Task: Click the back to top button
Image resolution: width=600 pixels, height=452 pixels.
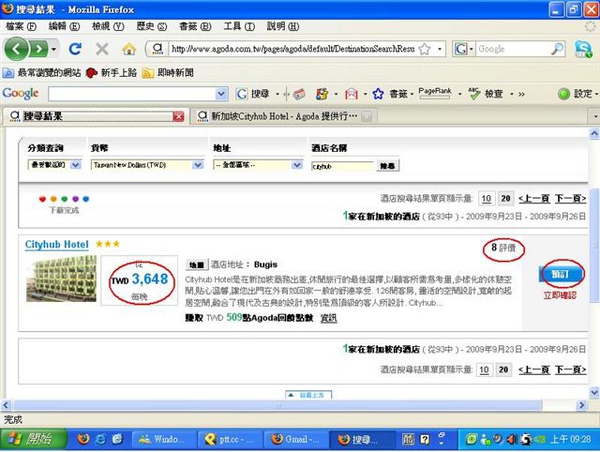Action: tap(308, 395)
